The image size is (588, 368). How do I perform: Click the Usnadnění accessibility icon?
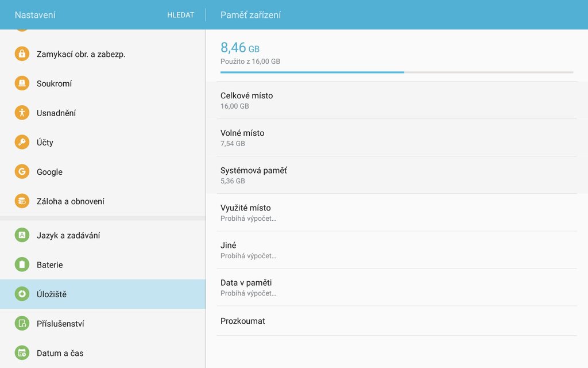click(x=21, y=113)
